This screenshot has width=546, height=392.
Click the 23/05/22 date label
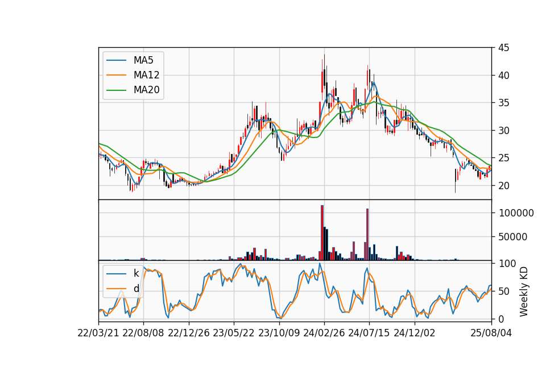click(x=234, y=333)
